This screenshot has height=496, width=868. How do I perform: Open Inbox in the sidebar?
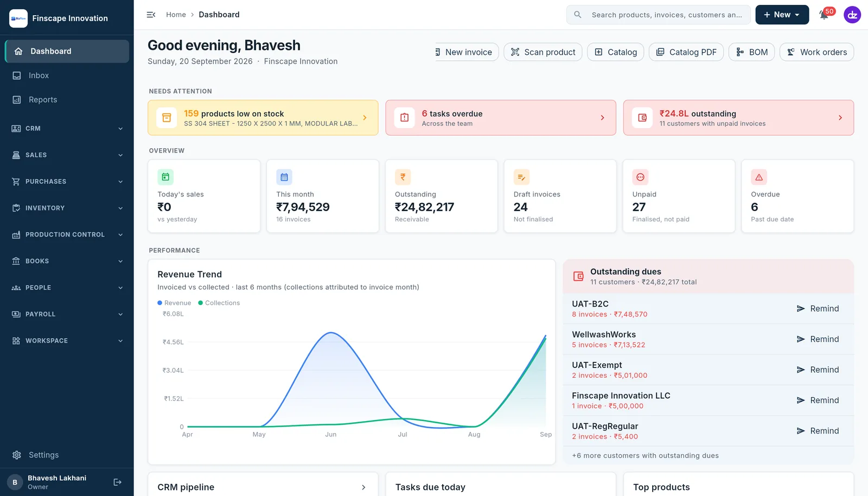tap(67, 75)
